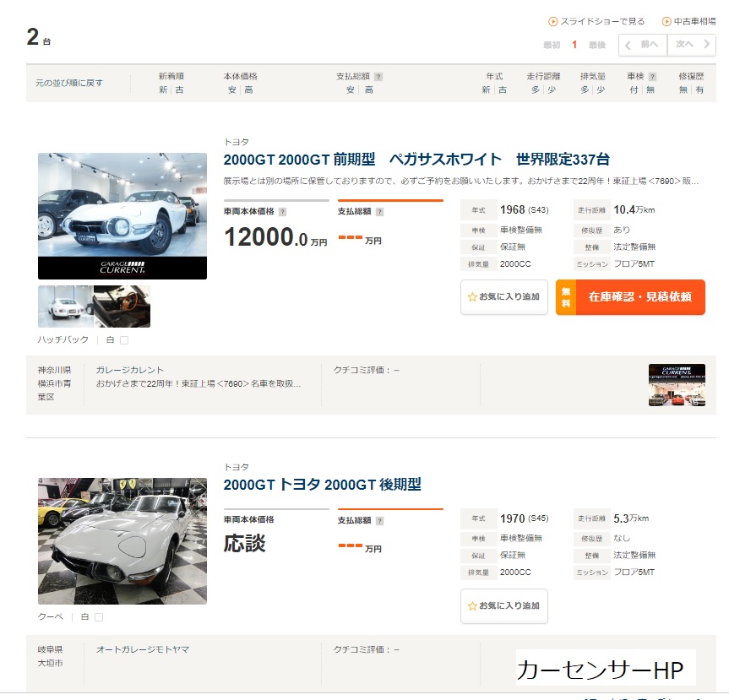Open the 2000GT 前期型 ペガサスホワイト listing title
729x700 pixels.
416,160
